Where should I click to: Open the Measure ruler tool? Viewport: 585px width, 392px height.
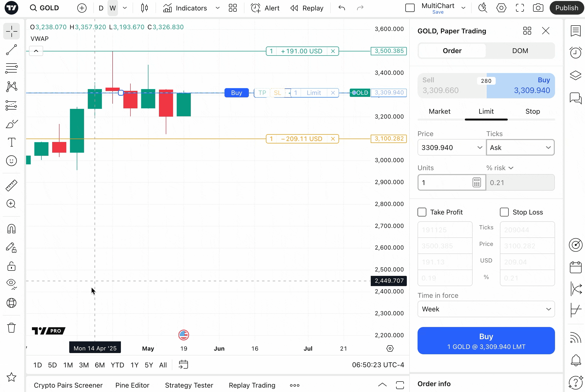pos(11,186)
